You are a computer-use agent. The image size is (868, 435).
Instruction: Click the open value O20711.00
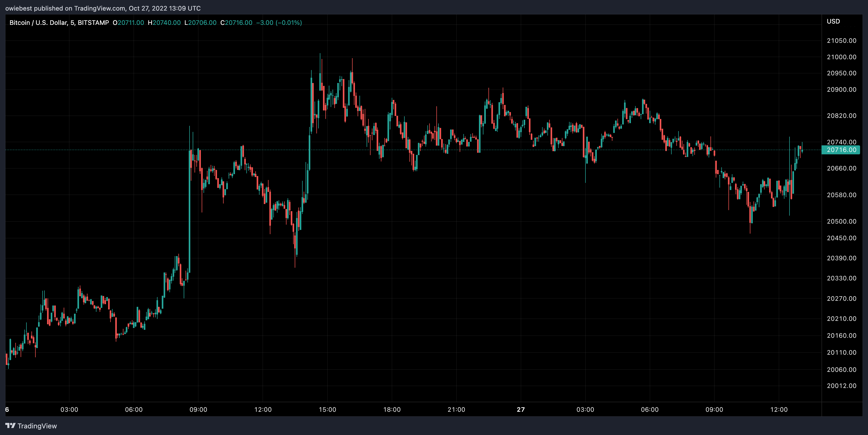coord(128,22)
